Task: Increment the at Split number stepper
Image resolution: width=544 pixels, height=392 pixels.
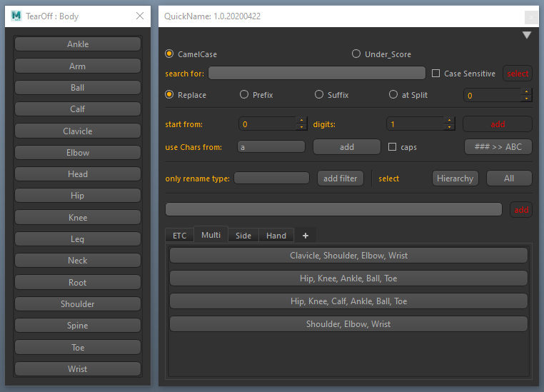Action: [x=526, y=91]
